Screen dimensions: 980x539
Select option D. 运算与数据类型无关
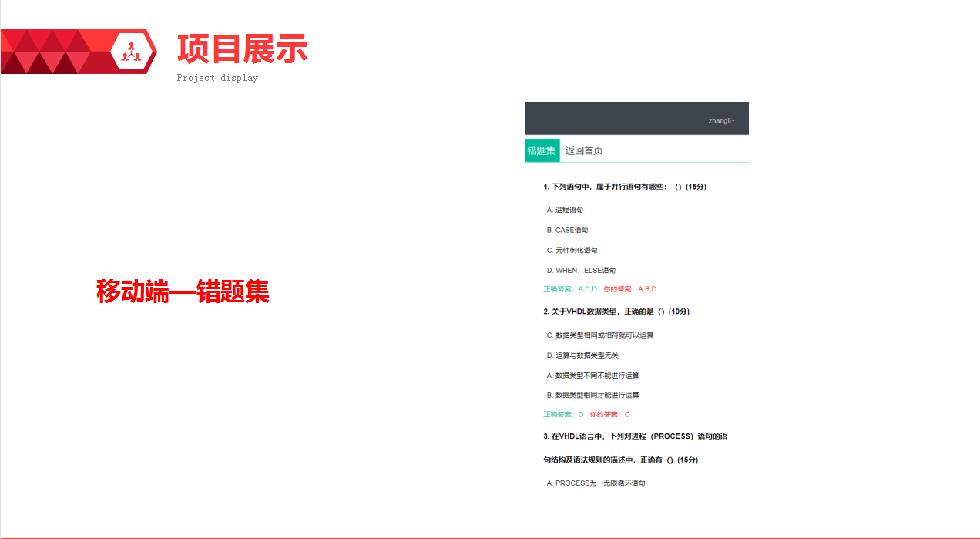coord(582,355)
